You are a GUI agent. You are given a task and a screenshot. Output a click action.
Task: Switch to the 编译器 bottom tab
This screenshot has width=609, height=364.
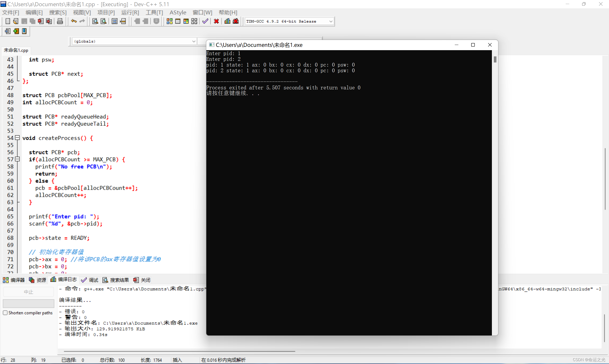tap(14, 280)
